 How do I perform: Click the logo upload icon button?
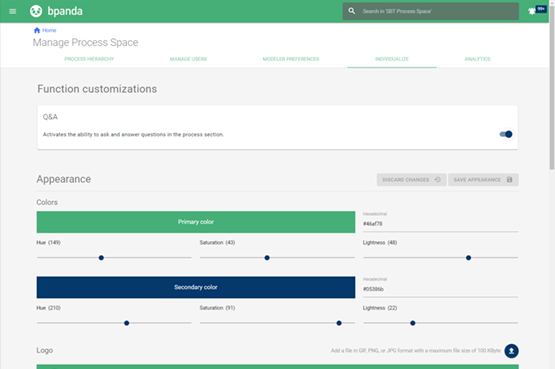coord(511,351)
